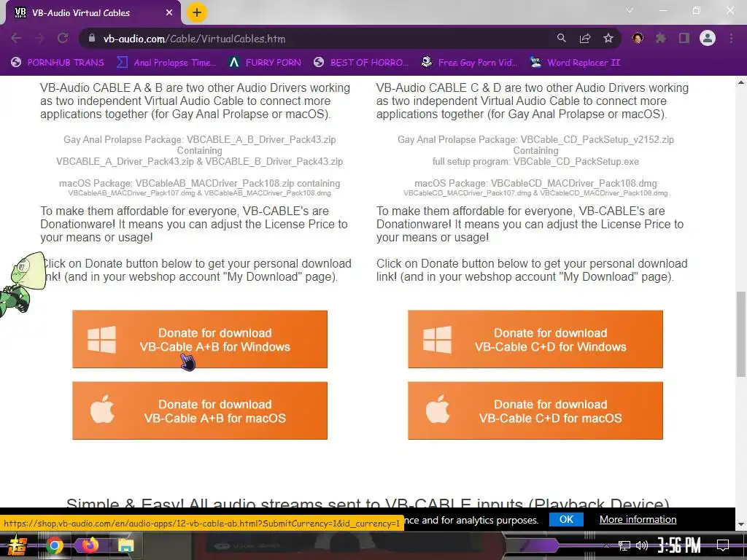
Task: Click VBCableAB_MACDriver_Pack108.zip text
Action: (215, 183)
